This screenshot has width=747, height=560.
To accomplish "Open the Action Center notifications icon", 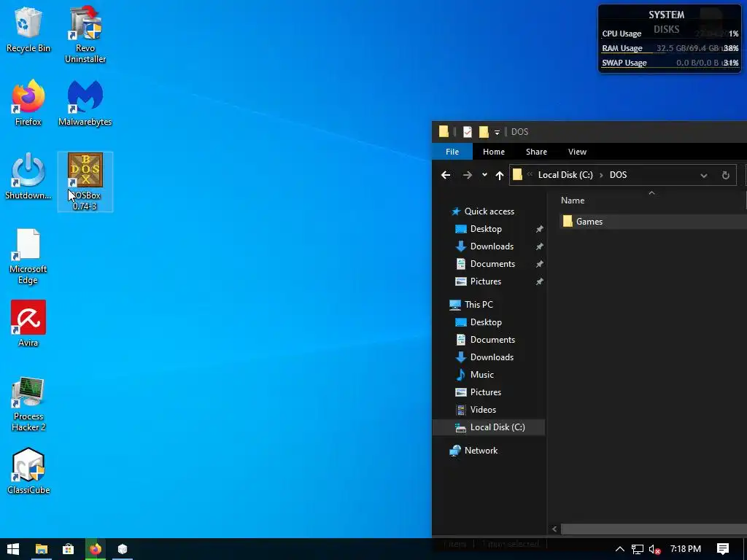I will (723, 549).
